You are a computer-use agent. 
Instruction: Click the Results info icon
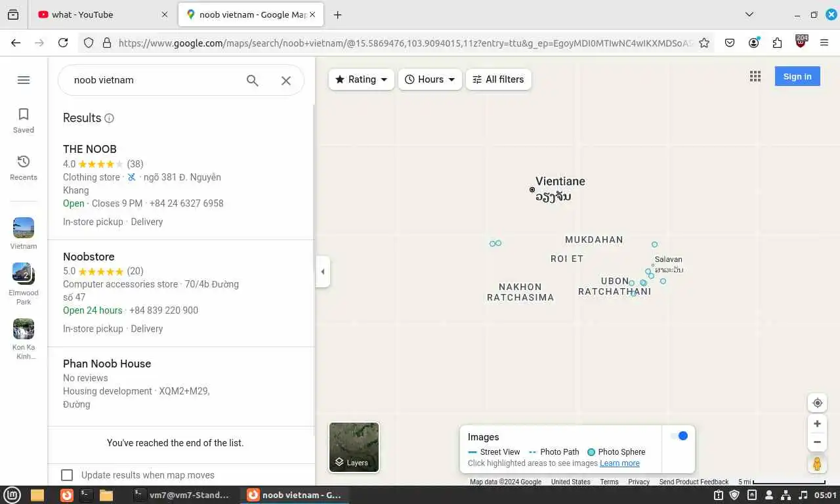coord(109,118)
